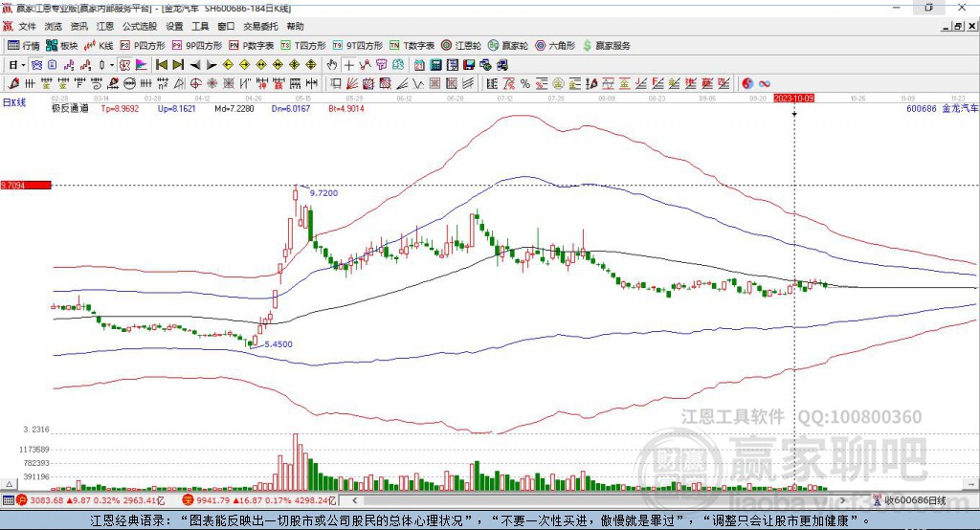980x530 pixels.
Task: Click the 极反通道 indicator name
Action: [70, 109]
